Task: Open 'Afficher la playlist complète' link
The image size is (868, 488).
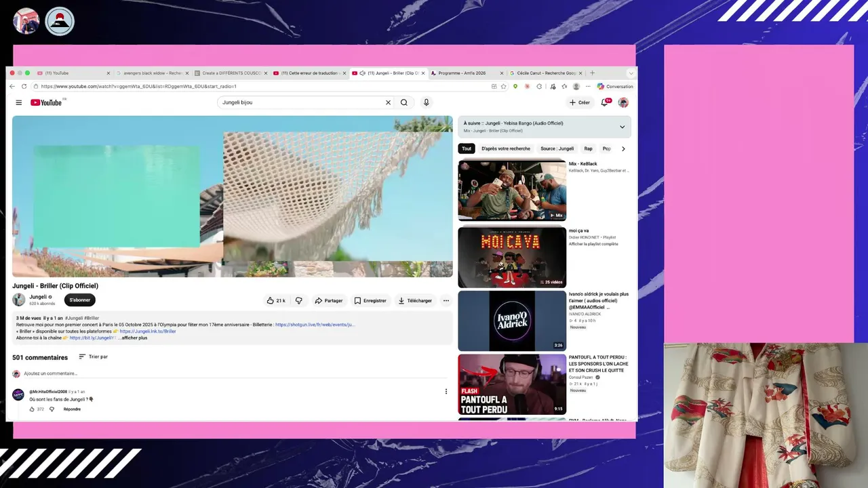Action: (x=593, y=244)
